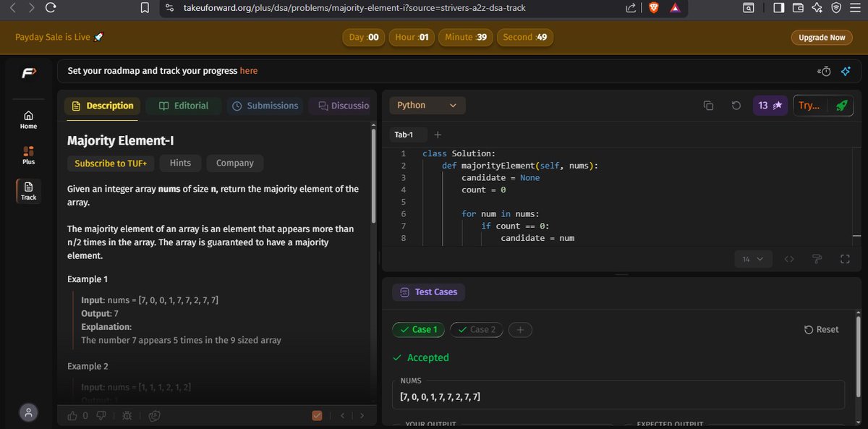
Task: Switch to the Submissions tab
Action: [x=265, y=106]
